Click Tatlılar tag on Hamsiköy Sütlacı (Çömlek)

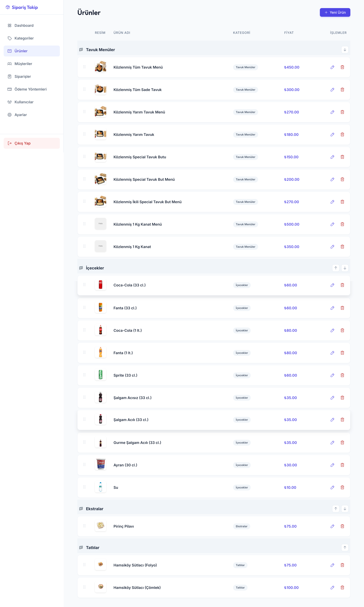tap(240, 588)
